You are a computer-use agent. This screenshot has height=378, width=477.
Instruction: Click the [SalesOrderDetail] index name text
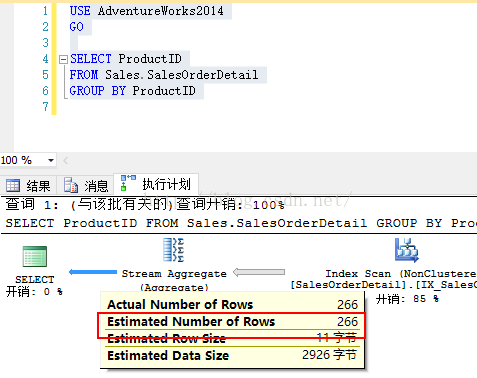[x=383, y=285]
